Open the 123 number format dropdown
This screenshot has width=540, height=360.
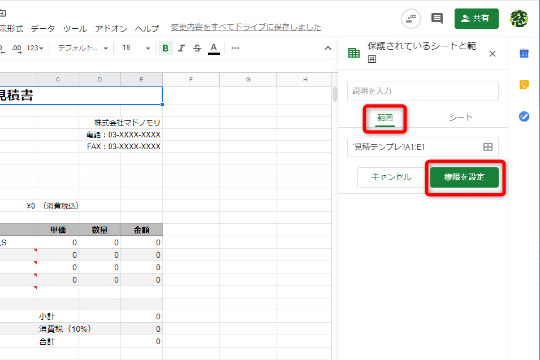click(x=35, y=48)
